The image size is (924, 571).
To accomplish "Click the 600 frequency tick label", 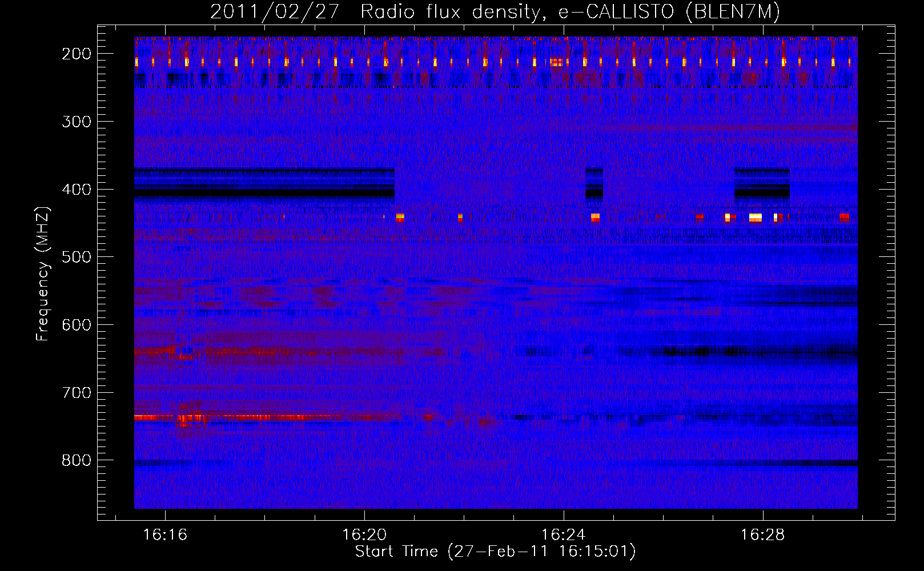I will tap(77, 325).
